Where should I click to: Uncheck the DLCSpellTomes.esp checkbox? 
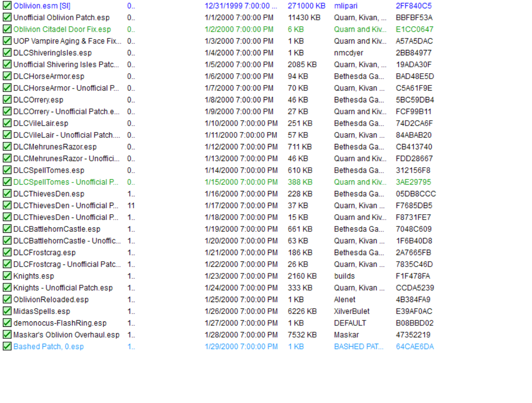[x=7, y=170]
